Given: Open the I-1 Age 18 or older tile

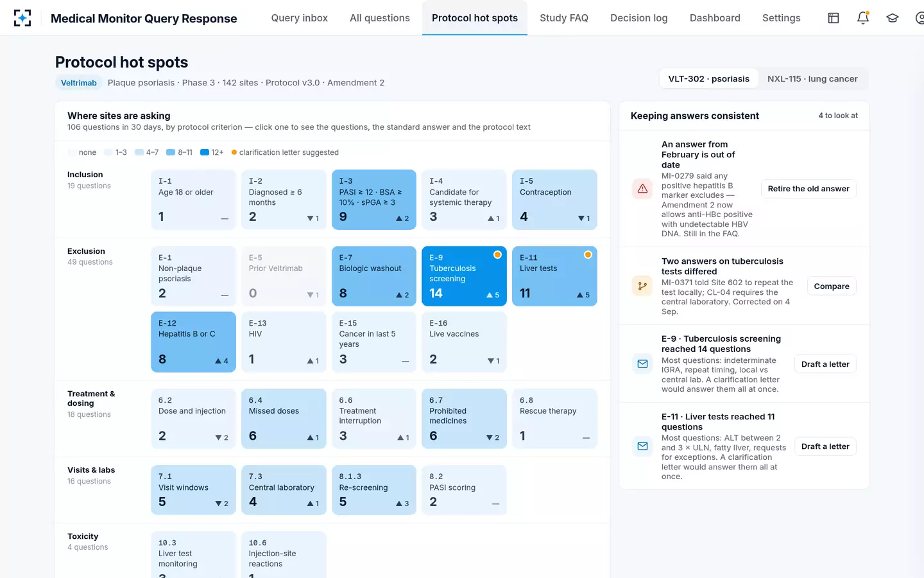Looking at the screenshot, I should (193, 200).
